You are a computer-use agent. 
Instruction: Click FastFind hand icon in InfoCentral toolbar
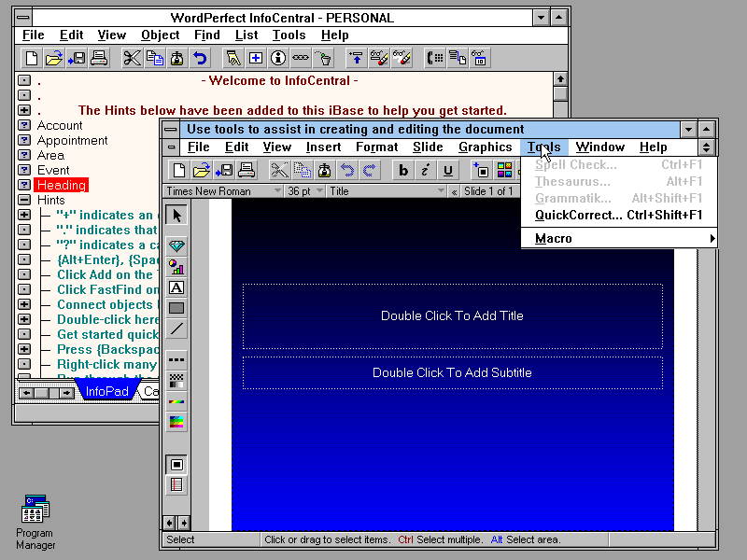pos(233,58)
